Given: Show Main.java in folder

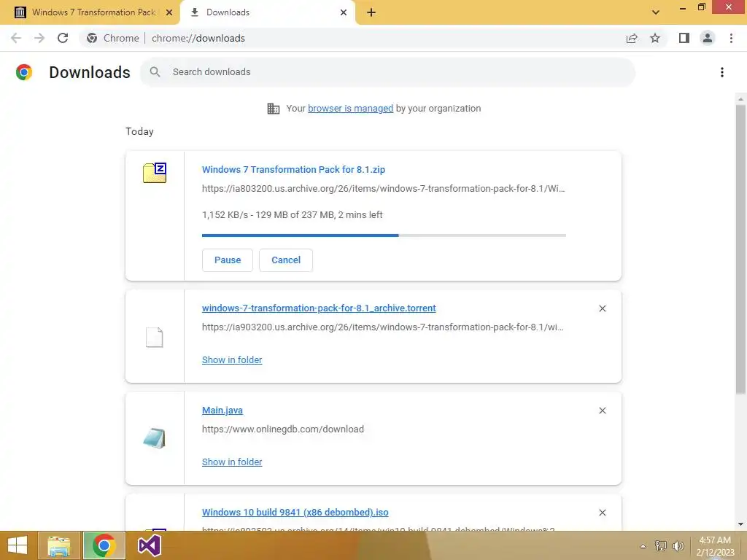Looking at the screenshot, I should (x=232, y=462).
